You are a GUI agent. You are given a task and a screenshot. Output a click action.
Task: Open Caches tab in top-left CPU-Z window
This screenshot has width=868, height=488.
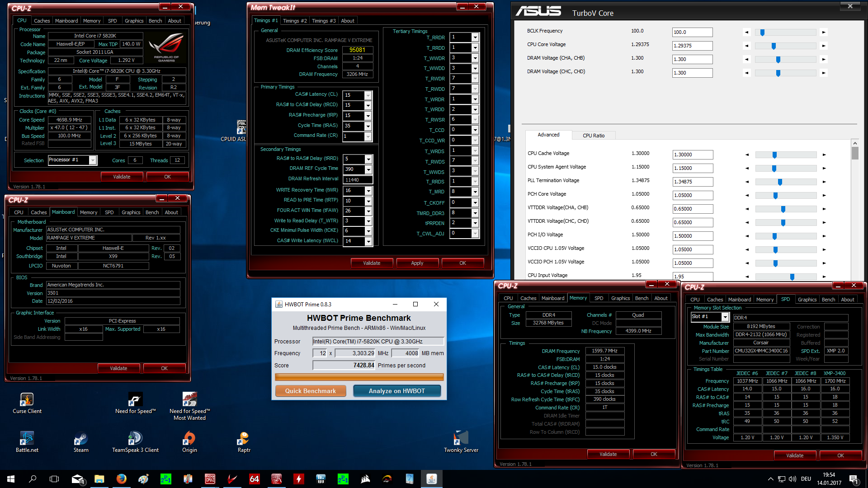coord(42,21)
